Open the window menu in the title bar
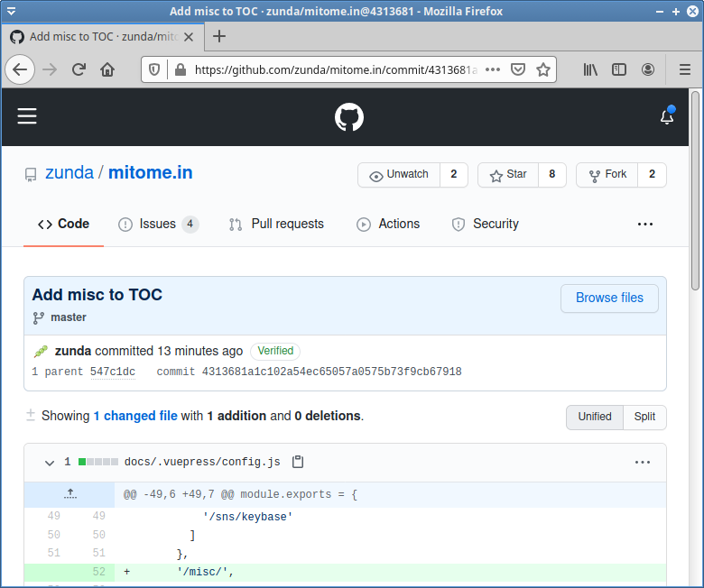Screen dimensions: 704x588 point(11,11)
